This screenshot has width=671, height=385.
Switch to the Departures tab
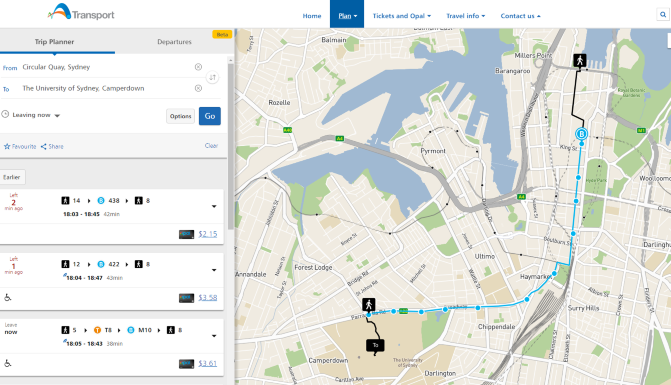click(174, 41)
